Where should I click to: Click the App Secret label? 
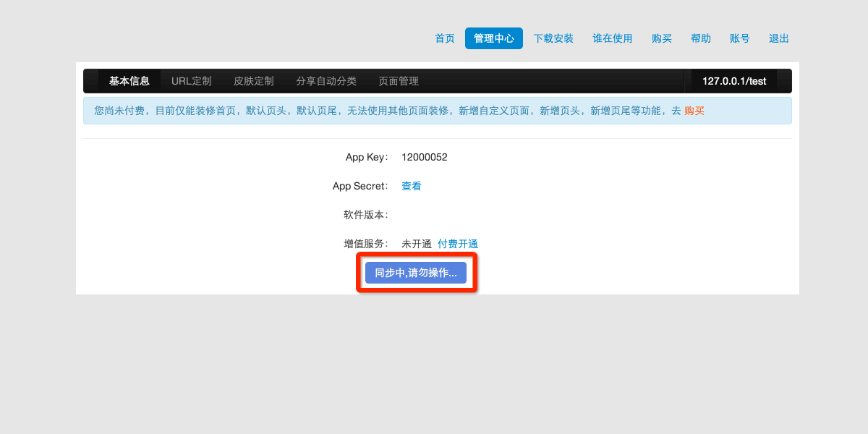coord(361,186)
